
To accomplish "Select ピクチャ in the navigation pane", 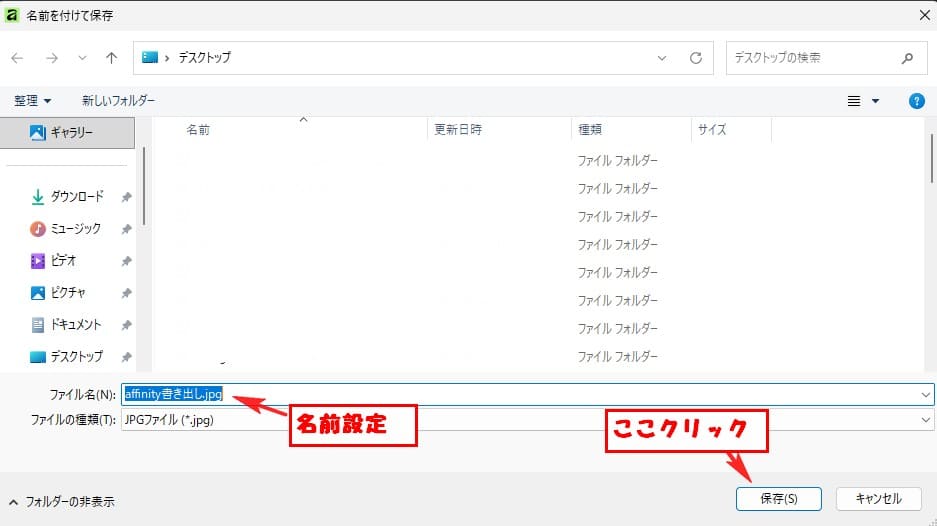I will coord(68,293).
